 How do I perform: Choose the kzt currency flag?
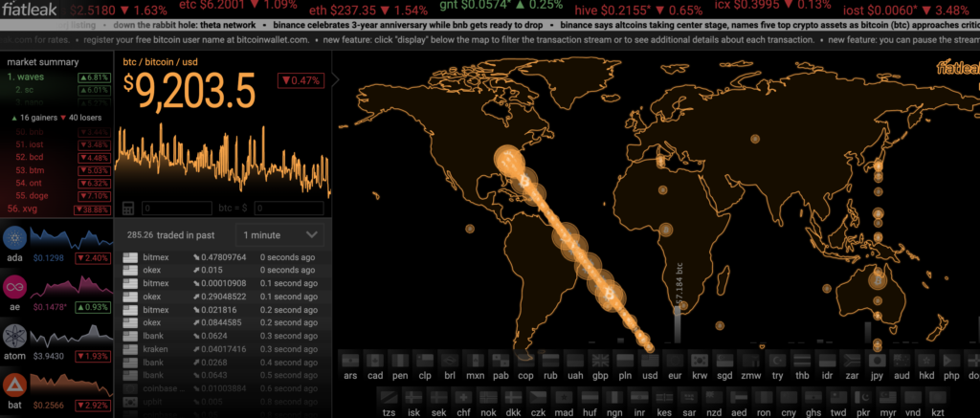tap(938, 397)
